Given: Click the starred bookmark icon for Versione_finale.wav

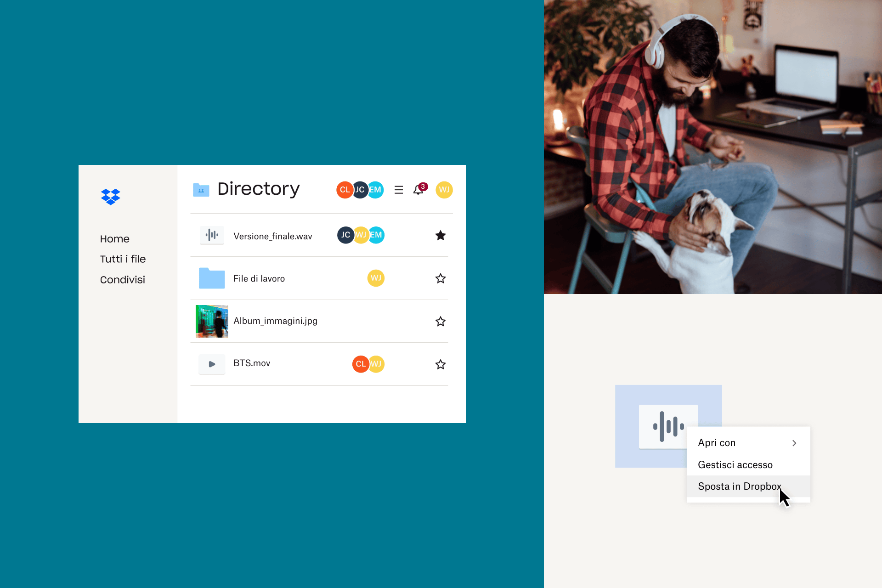Looking at the screenshot, I should pyautogui.click(x=440, y=235).
